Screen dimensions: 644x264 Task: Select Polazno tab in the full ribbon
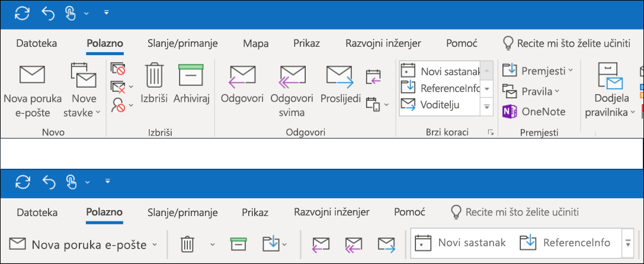(x=105, y=43)
